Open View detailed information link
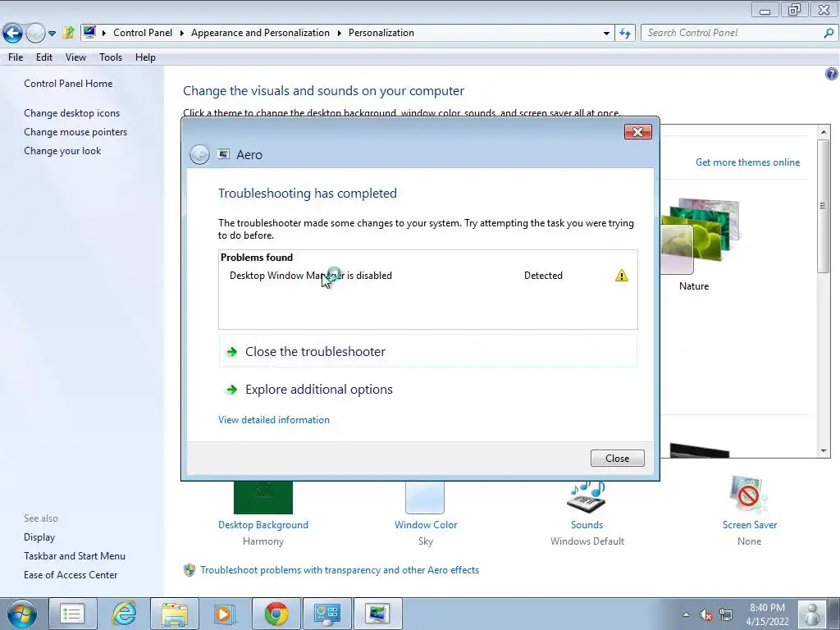 click(x=274, y=420)
